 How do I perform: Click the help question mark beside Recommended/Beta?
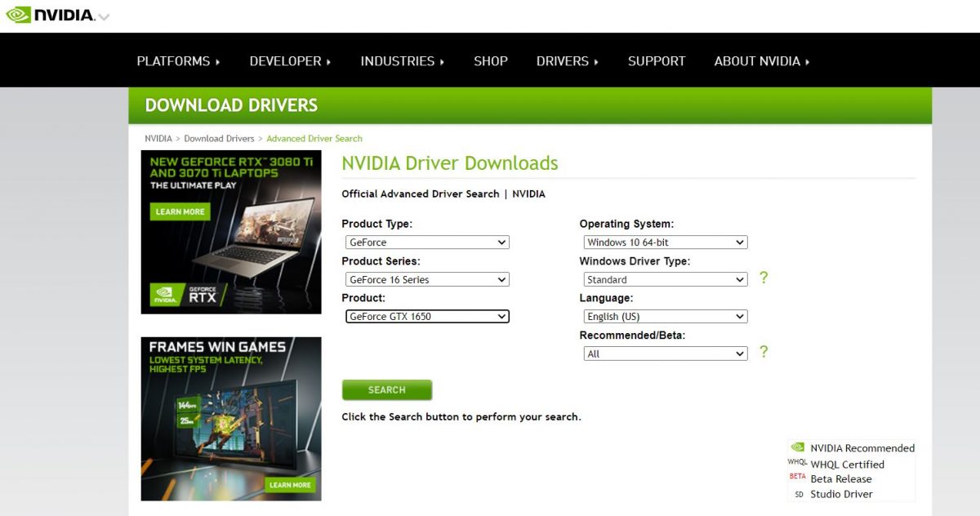[x=764, y=352]
